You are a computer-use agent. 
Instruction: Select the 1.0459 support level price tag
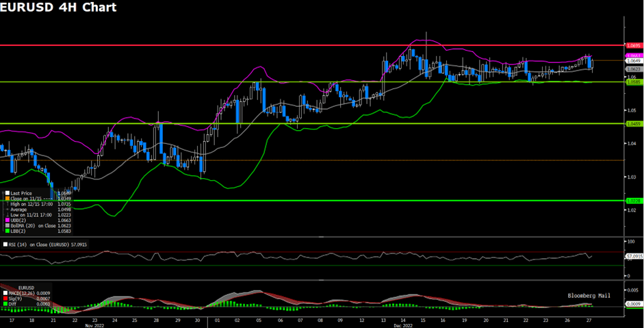(x=633, y=124)
